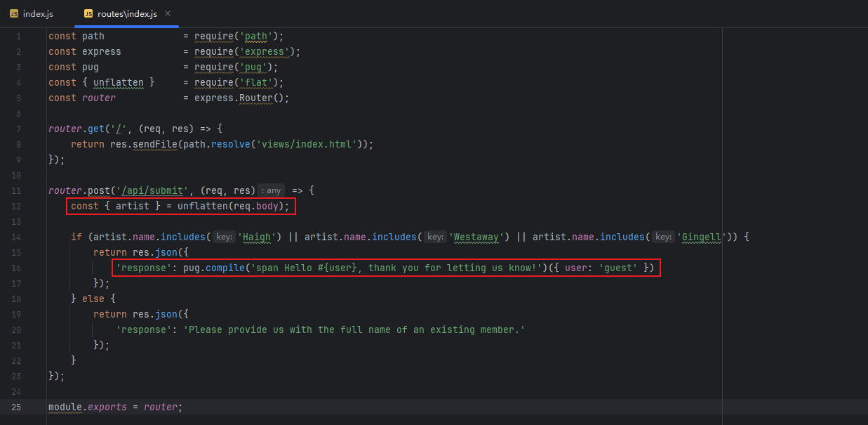The image size is (868, 425).
Task: Click the 'key:' hint before 'Westaway'
Action: tap(435, 237)
